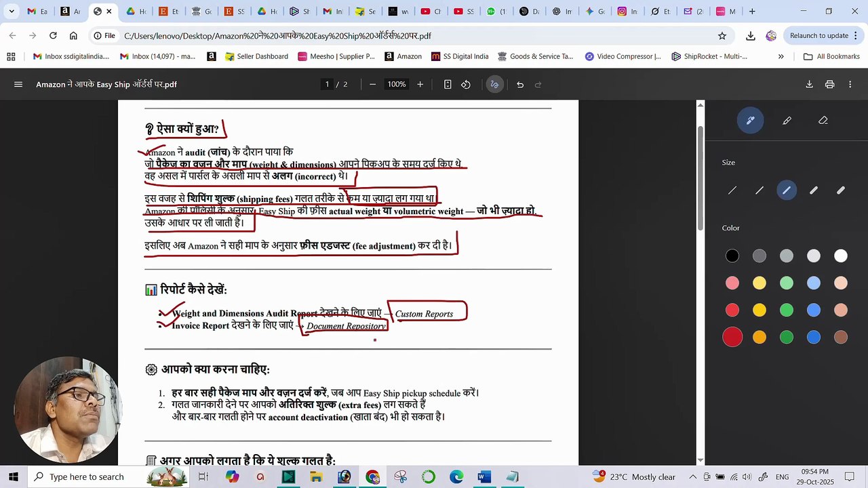The image size is (868, 488).
Task: Open the PDF viewer more actions menu
Action: (850, 85)
